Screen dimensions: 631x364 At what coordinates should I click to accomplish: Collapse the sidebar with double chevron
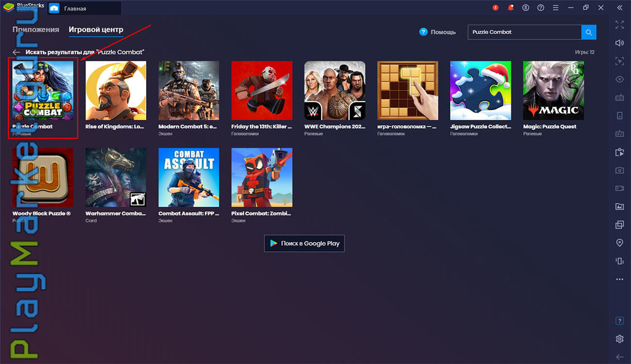620,7
